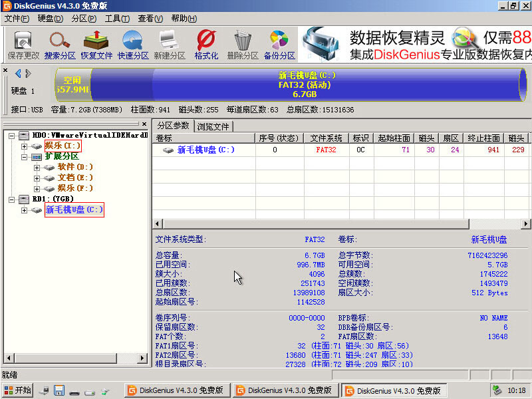Select the 新毛桃U盘 (C:) row in partition table
The image size is (532, 399).
(x=340, y=150)
